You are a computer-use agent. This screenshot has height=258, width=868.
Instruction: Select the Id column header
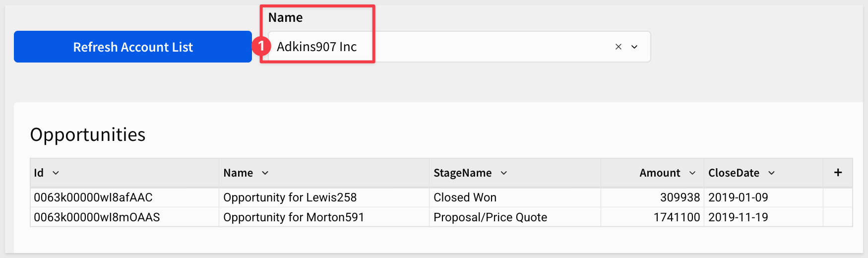tap(39, 173)
